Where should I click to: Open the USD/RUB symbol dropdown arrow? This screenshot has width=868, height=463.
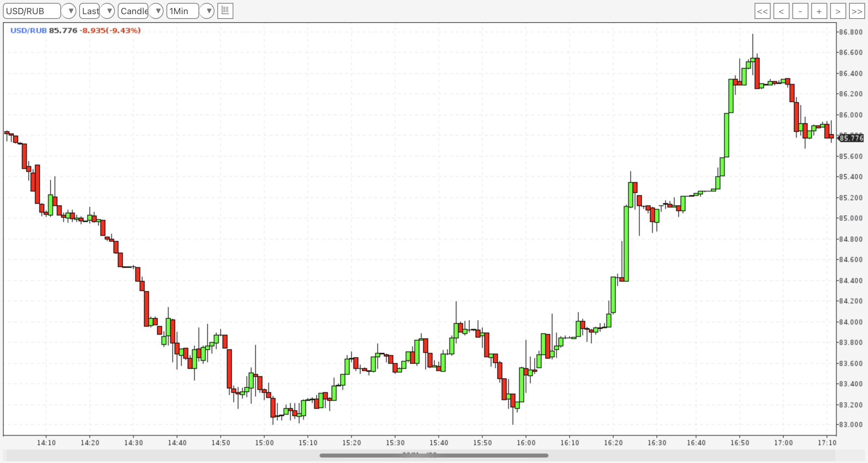click(69, 11)
